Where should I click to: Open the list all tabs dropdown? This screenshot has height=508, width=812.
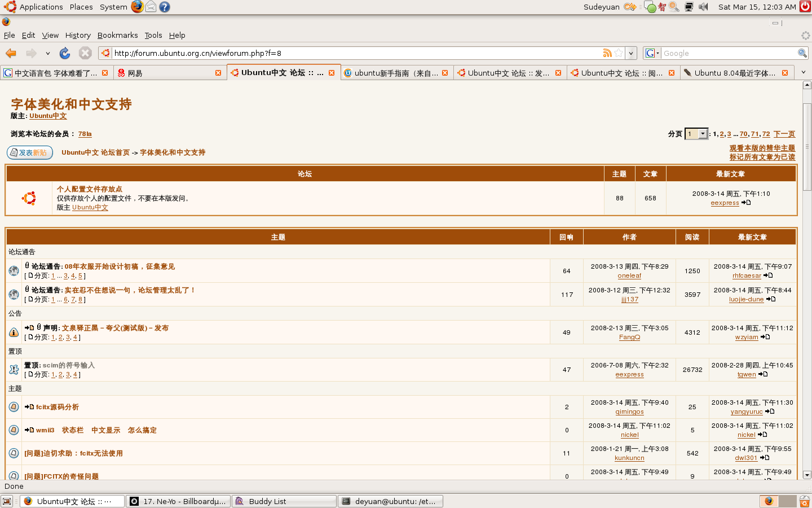tap(804, 72)
